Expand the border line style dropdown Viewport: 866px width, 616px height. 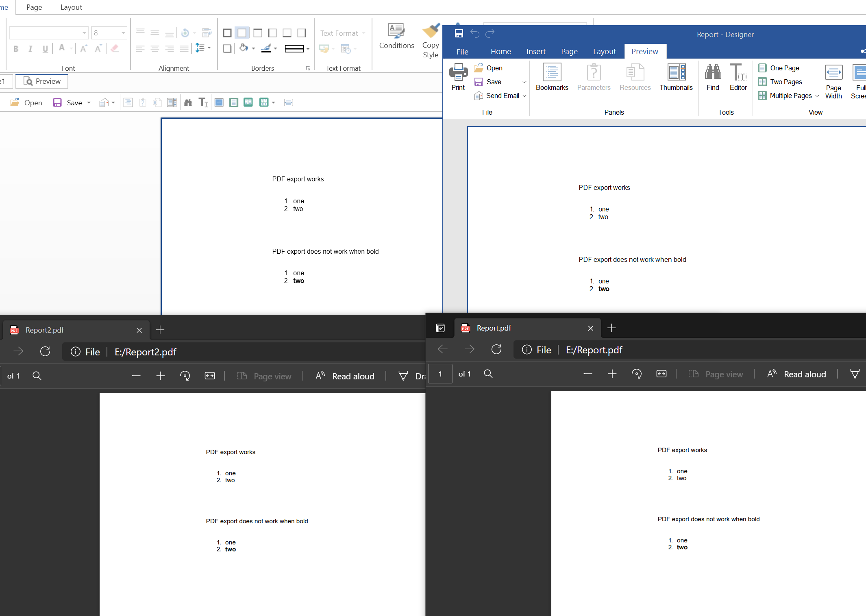pos(308,49)
